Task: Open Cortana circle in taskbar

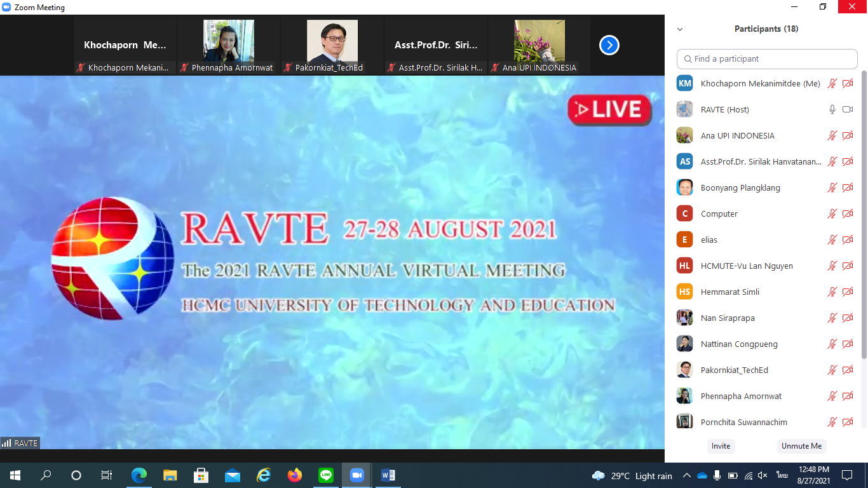Action: click(x=76, y=475)
